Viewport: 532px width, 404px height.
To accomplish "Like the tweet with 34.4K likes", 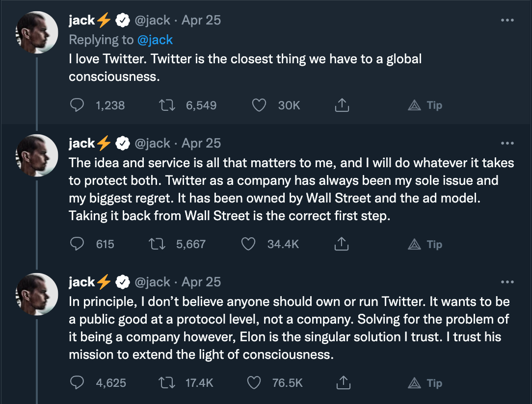I will click(x=249, y=244).
